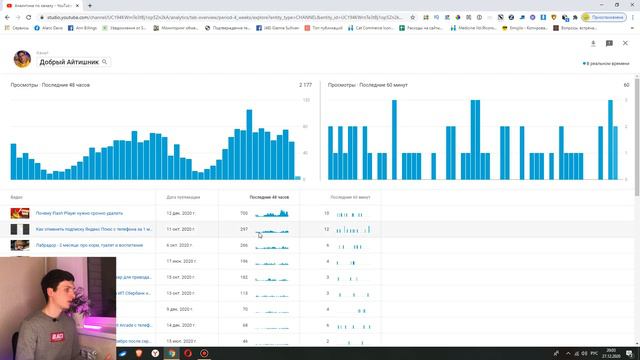Viewport: 640px width, 360px height.
Task: Close the expanded analytics view
Action: click(x=625, y=43)
